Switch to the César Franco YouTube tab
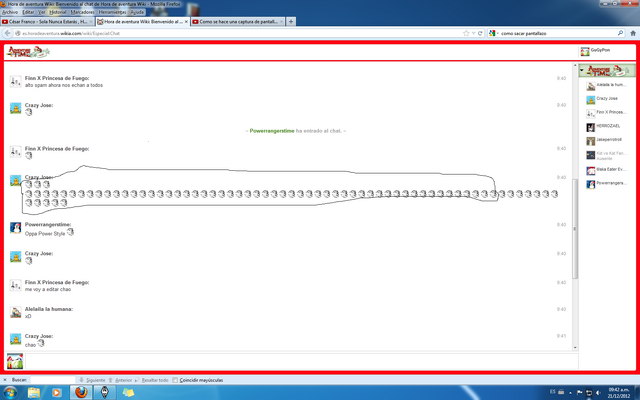Screen dimensions: 640x400 click(x=47, y=22)
